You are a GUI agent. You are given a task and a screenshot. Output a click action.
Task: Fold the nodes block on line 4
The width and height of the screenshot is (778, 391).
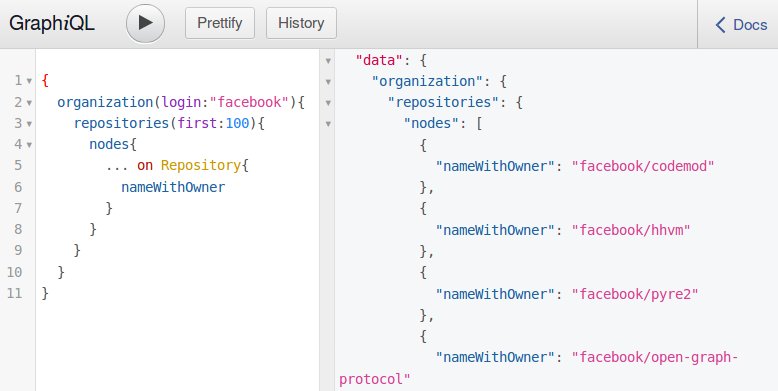click(29, 145)
